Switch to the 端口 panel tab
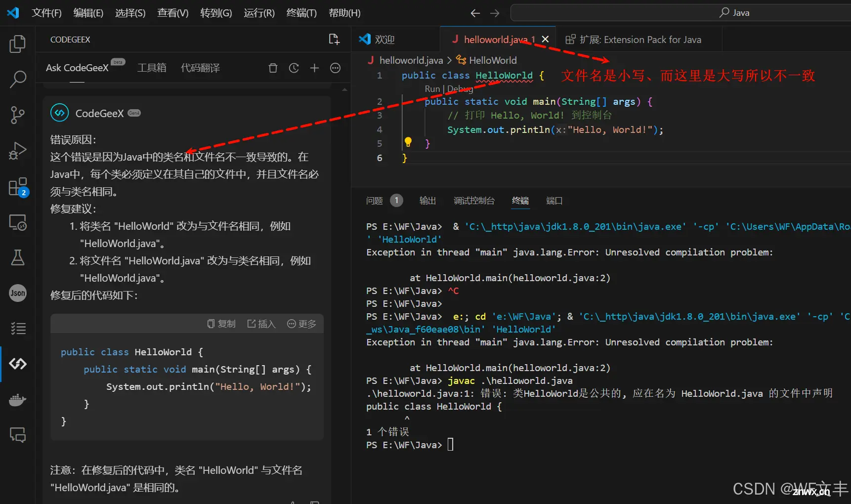 pyautogui.click(x=554, y=201)
